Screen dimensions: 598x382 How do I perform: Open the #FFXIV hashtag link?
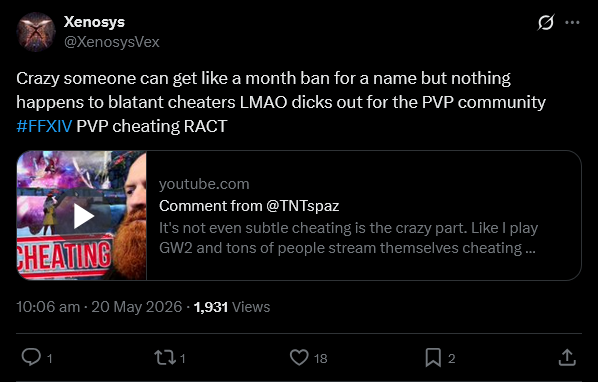point(44,126)
